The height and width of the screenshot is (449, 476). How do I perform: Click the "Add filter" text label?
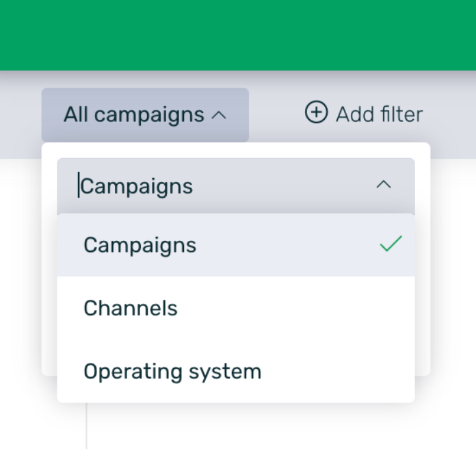pos(380,114)
